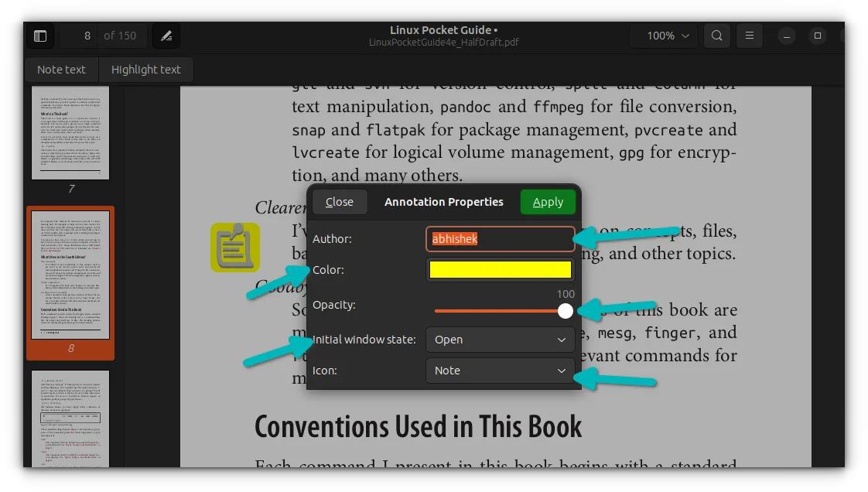The height and width of the screenshot is (492, 868).
Task: Toggle the sidebar panel icon
Action: pyautogui.click(x=40, y=36)
